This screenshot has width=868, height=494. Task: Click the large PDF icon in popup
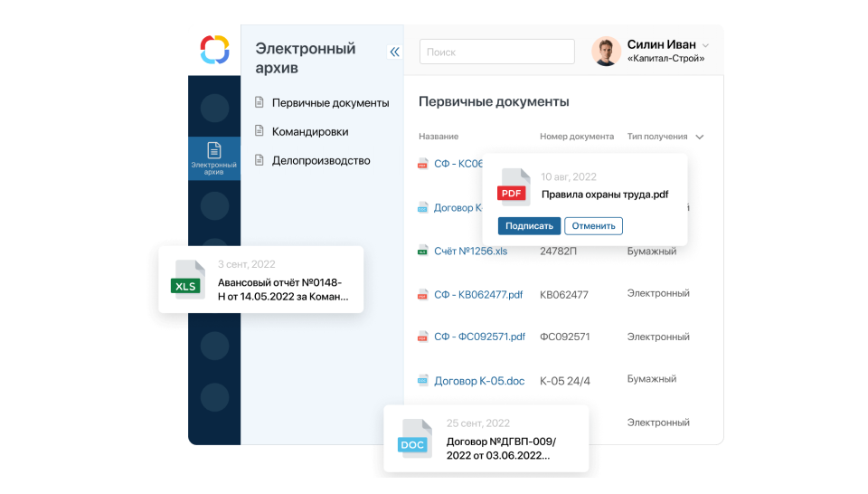point(514,187)
